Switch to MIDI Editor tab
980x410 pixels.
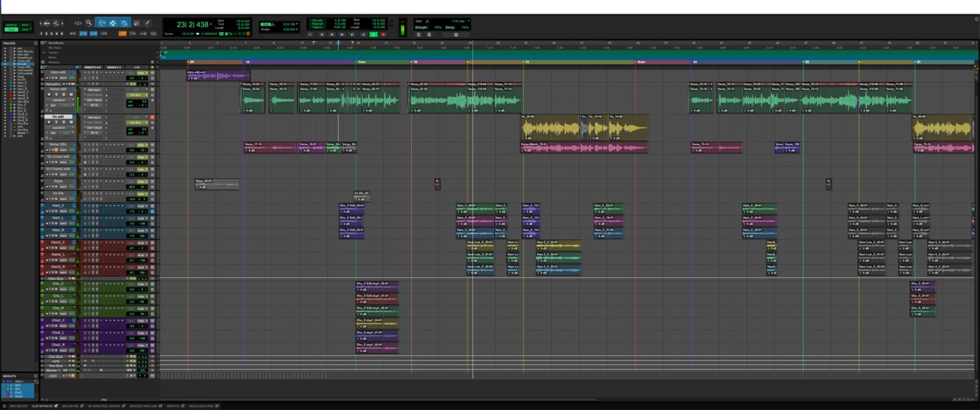coord(18,406)
